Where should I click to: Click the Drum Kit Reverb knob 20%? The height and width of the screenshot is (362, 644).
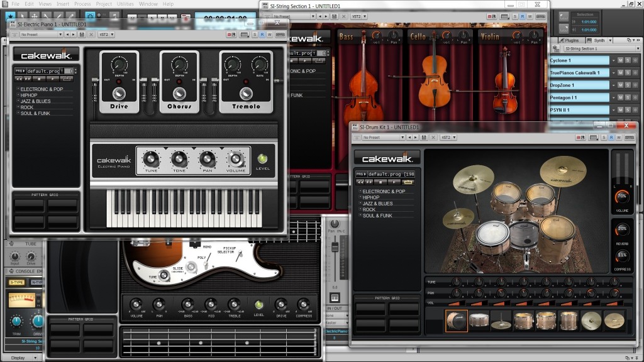point(622,230)
